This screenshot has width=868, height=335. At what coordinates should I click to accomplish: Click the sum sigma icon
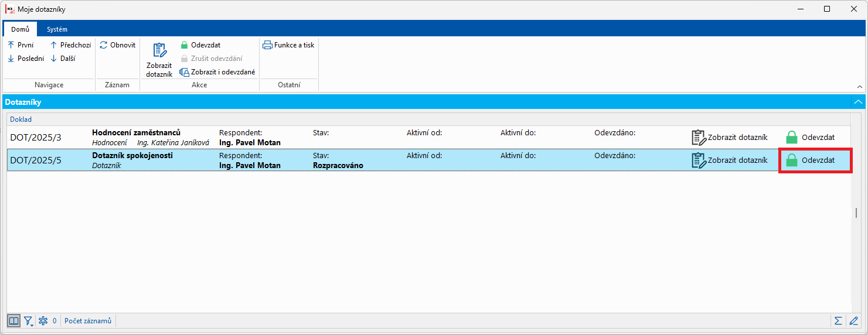[839, 321]
